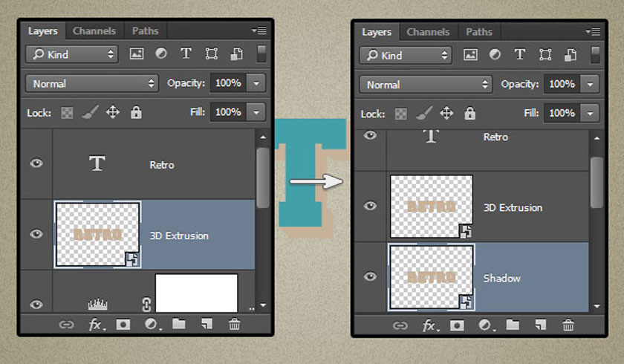Switch to Channels tab in left panel
Screen dimensions: 624x364
tap(94, 31)
